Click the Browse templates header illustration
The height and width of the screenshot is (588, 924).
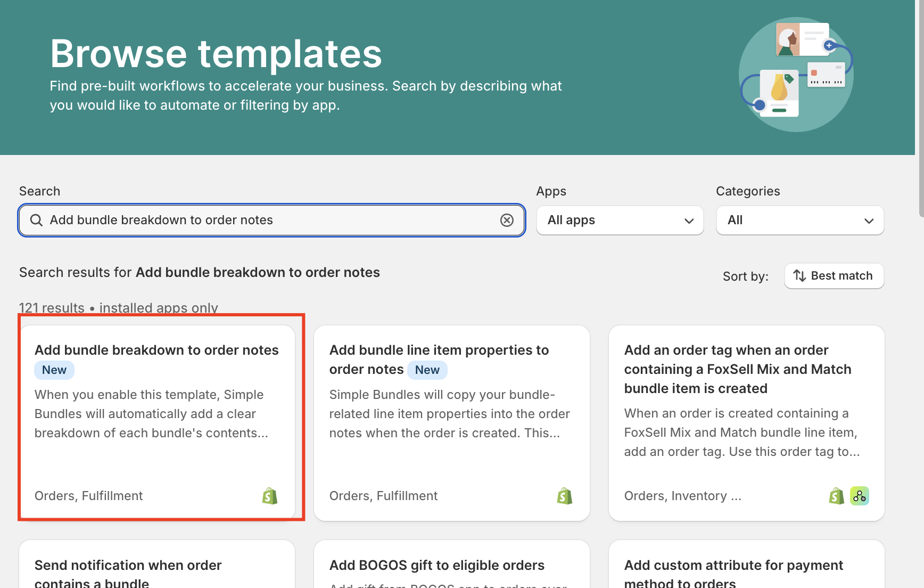(x=796, y=75)
